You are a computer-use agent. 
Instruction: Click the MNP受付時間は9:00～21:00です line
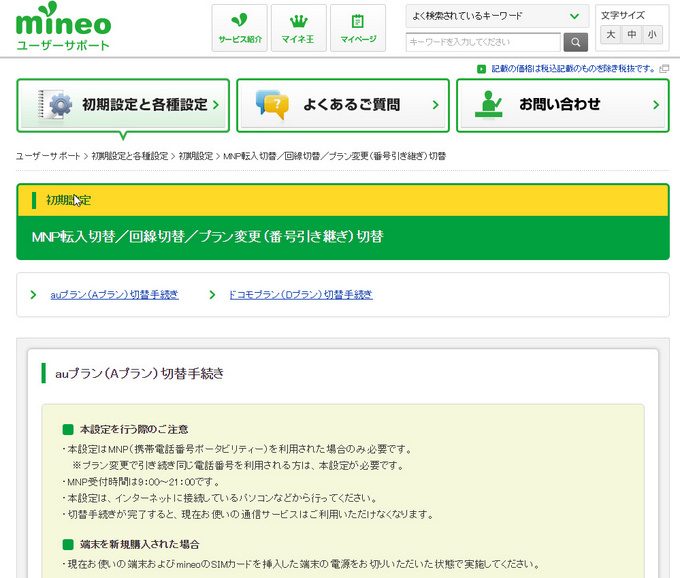(x=143, y=482)
